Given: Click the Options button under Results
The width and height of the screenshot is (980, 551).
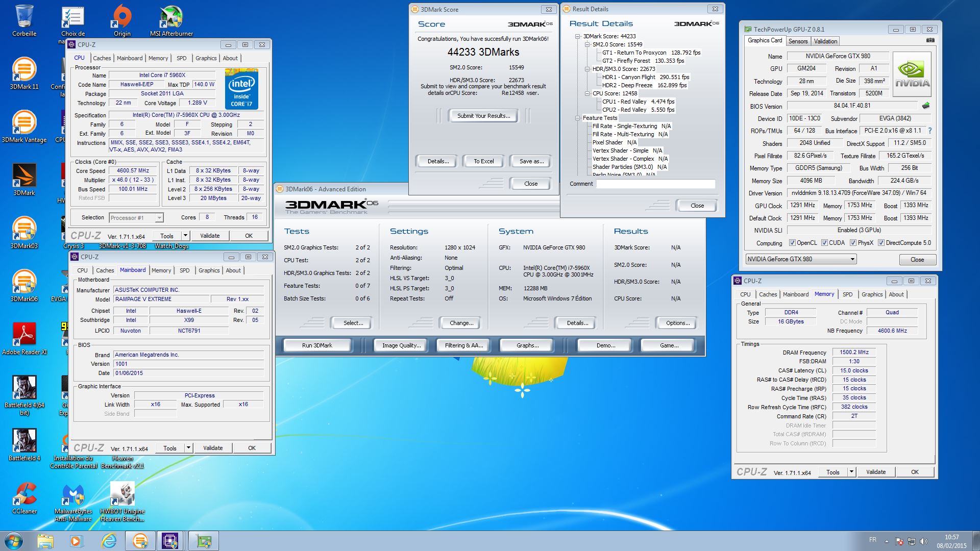Looking at the screenshot, I should point(678,323).
